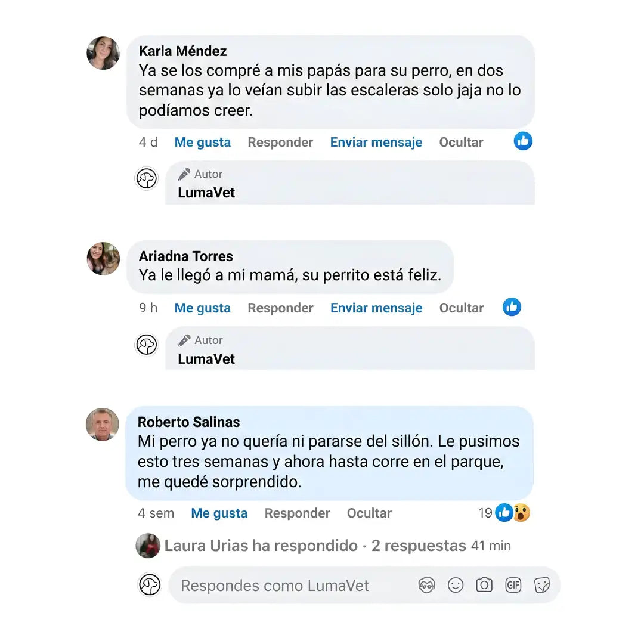644x644 pixels.
Task: Open the sticker picker in reply box
Action: pos(542,585)
